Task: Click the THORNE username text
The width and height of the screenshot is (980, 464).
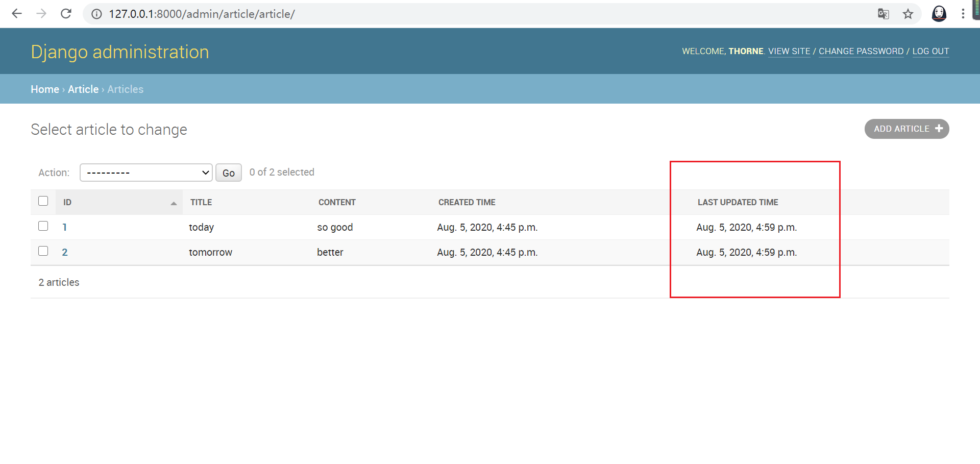Action: click(x=746, y=51)
